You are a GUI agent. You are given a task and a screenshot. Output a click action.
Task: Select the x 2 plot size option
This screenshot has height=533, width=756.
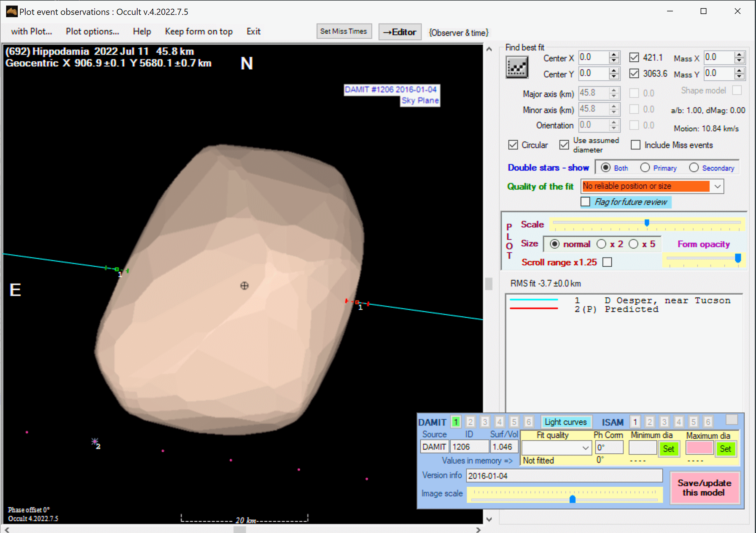[x=601, y=244]
